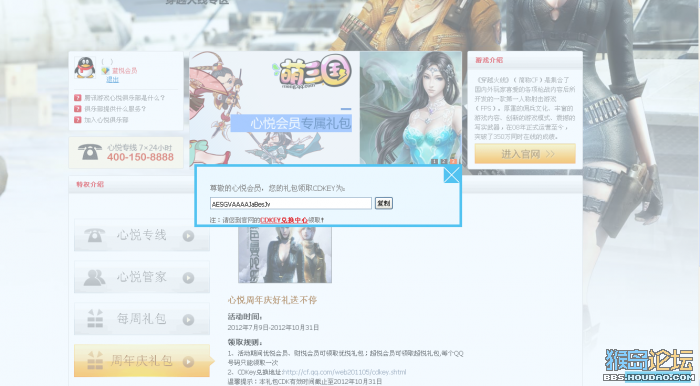Click the phone icon on 心悦专线

(x=94, y=235)
